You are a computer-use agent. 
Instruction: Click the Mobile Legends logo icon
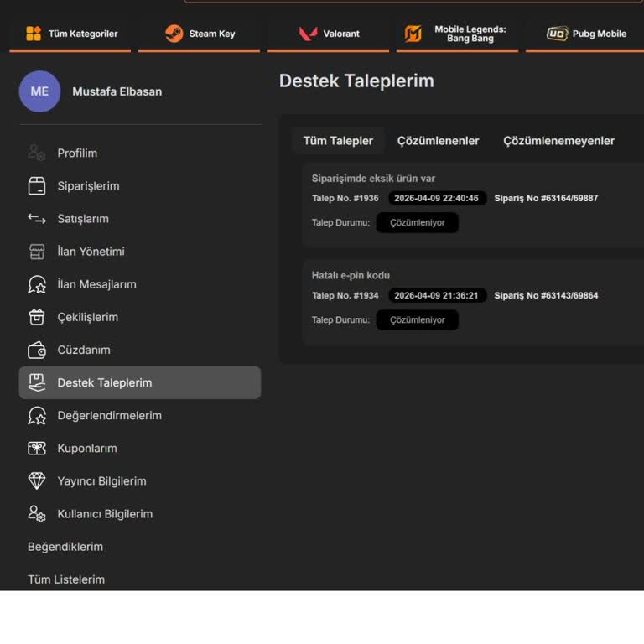(x=413, y=34)
